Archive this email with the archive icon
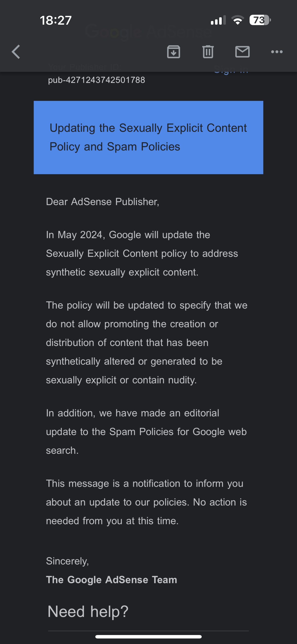The image size is (297, 644). [x=174, y=52]
